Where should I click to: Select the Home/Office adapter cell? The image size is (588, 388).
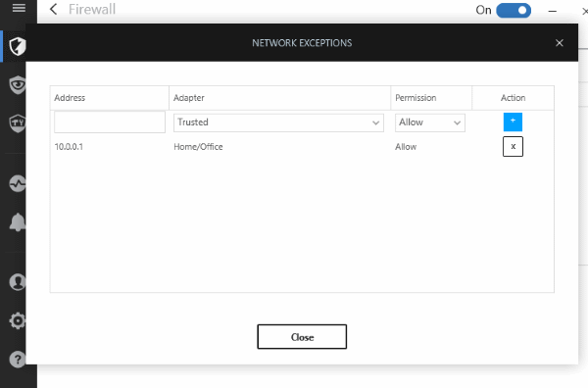pos(198,147)
